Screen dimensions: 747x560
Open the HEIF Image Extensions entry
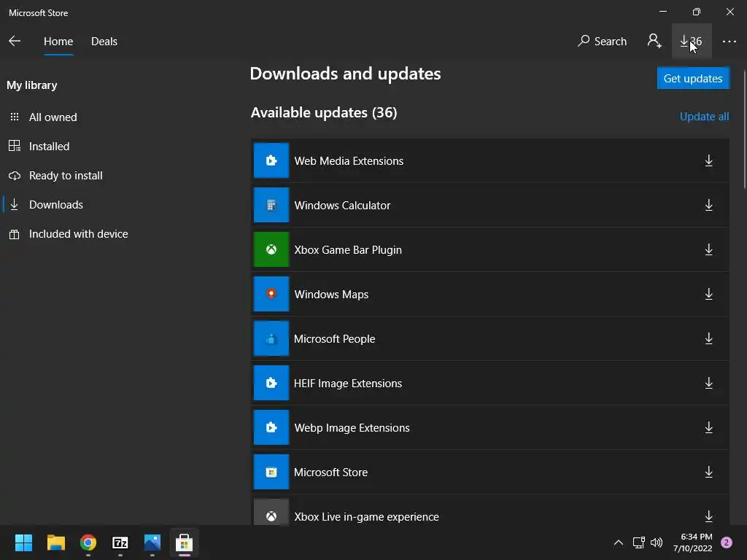pos(490,383)
